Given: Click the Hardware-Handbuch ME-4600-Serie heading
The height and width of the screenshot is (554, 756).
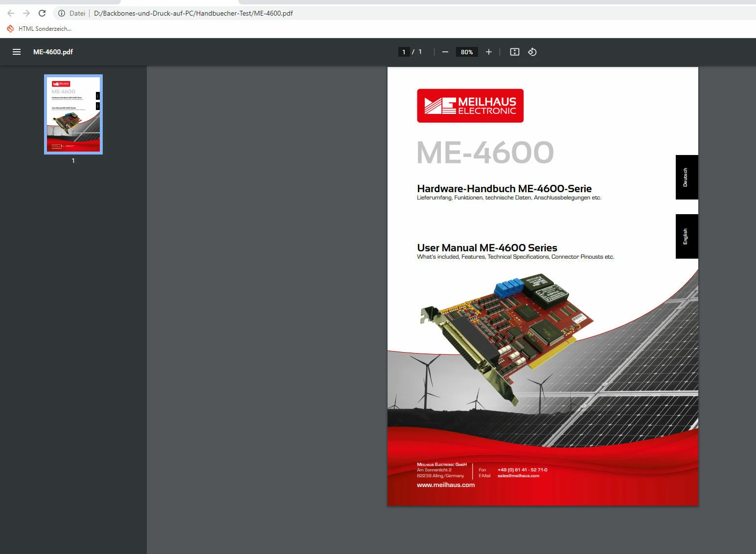Looking at the screenshot, I should coord(504,189).
